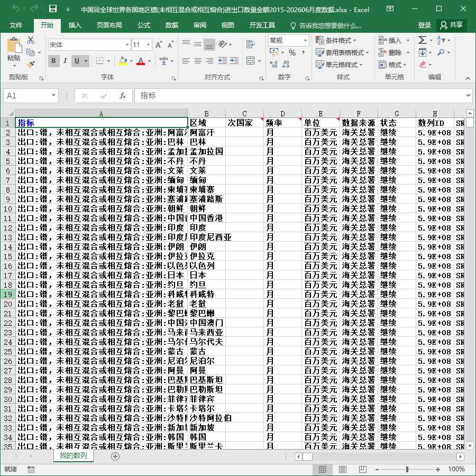Click the A1 Name Box field
Viewport: 476px width, 476px height.
28,96
